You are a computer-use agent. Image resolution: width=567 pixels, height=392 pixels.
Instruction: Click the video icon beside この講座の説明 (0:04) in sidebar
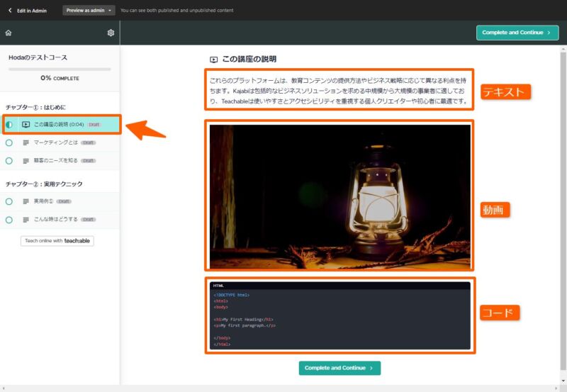point(26,124)
